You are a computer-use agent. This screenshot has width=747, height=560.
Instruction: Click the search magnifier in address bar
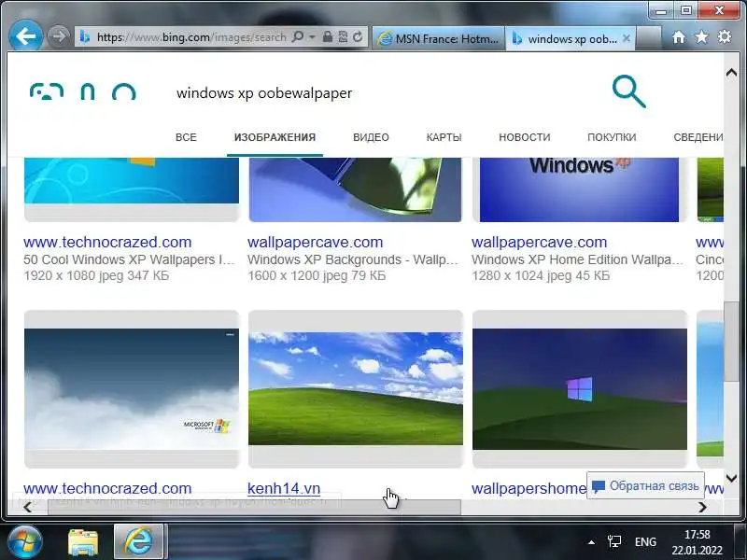coord(298,36)
